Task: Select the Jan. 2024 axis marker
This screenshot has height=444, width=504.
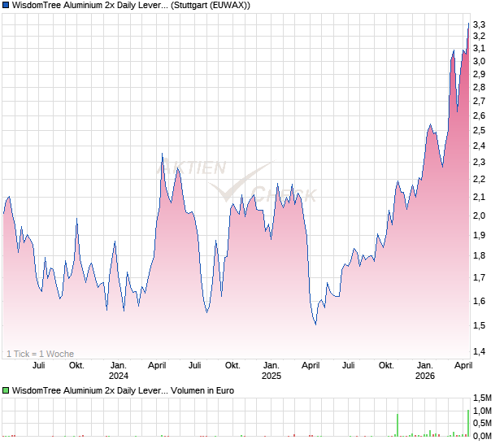Action: click(x=119, y=370)
